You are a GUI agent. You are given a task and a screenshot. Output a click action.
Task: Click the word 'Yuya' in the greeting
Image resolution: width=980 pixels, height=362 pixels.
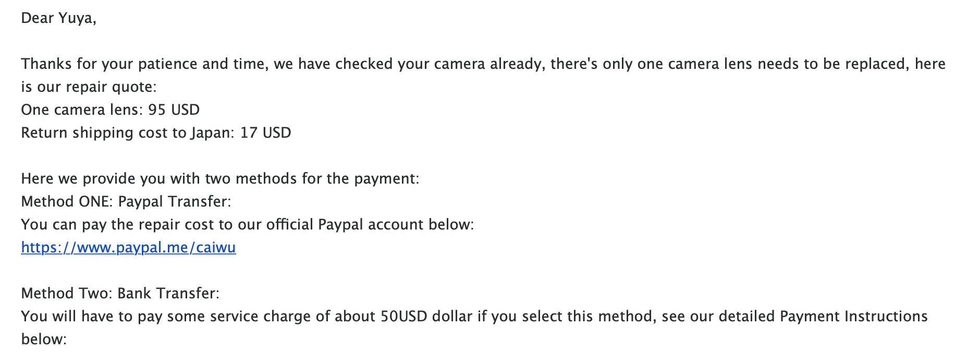pos(76,18)
